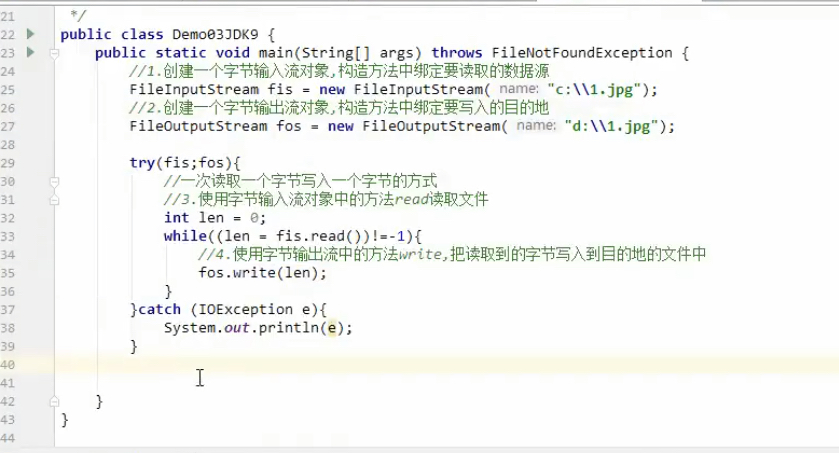Click the try(fis;fos){ statement
Image resolution: width=839 pixels, height=453 pixels.
185,163
